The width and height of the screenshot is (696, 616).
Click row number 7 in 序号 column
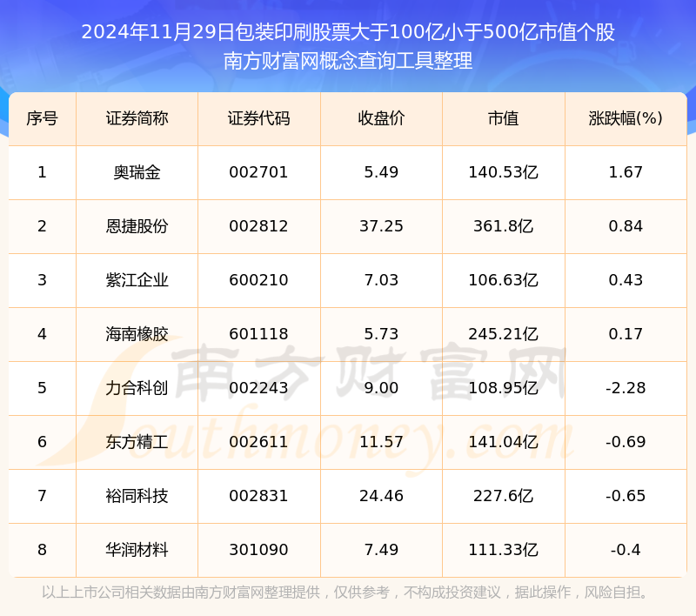click(42, 496)
